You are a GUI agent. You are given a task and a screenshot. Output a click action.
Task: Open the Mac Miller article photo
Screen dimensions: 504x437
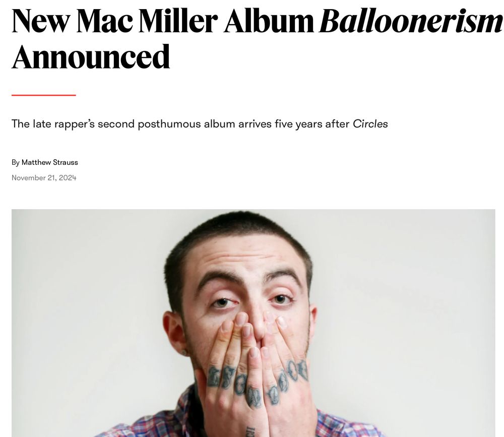coord(254,323)
